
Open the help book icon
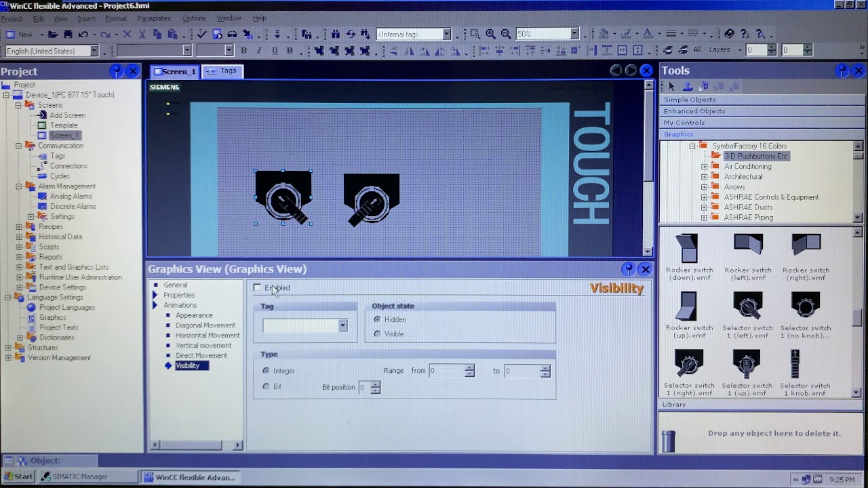tap(729, 34)
